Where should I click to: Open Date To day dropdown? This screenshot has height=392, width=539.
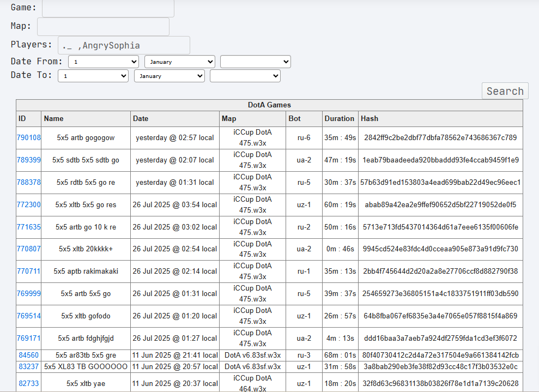click(93, 76)
